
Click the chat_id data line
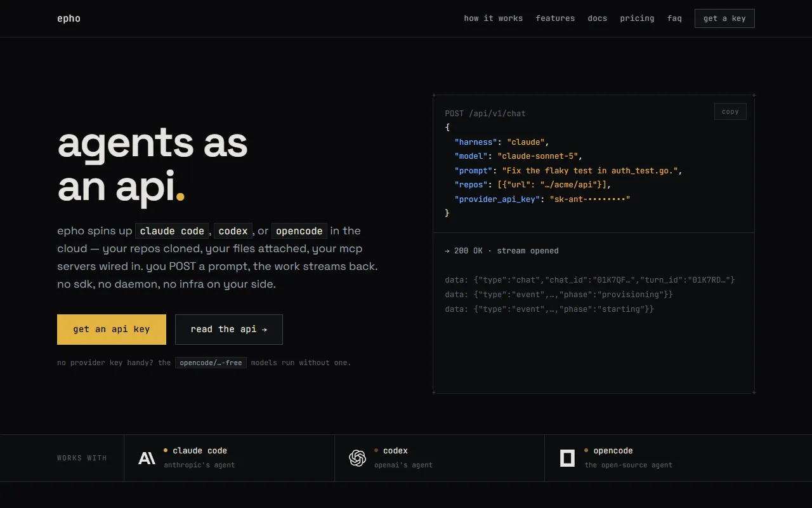pos(590,280)
